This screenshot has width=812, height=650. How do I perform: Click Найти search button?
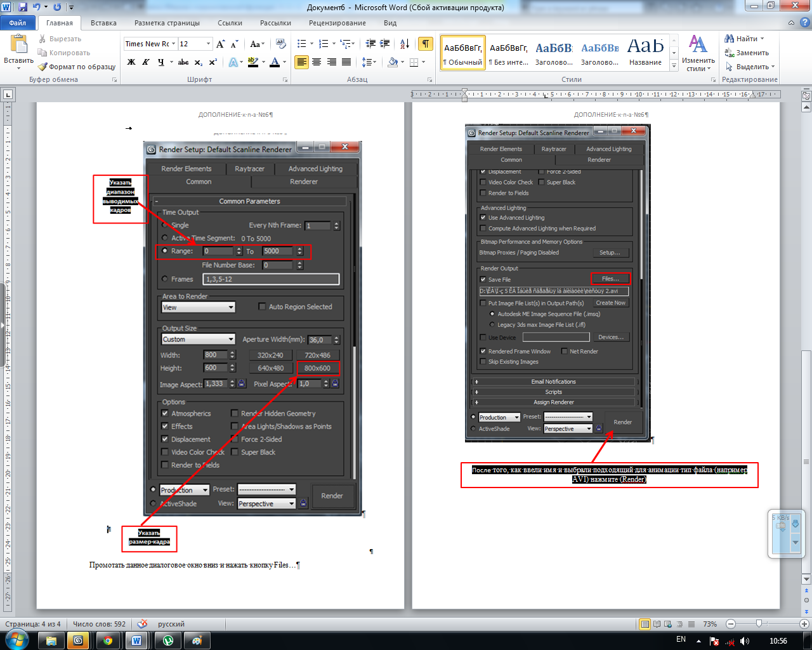point(745,39)
